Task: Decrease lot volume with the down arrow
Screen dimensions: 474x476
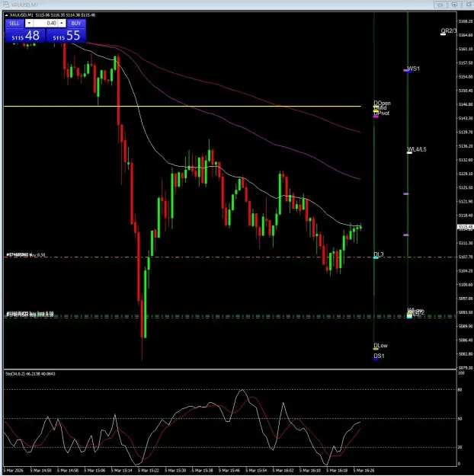Action: pyautogui.click(x=29, y=23)
